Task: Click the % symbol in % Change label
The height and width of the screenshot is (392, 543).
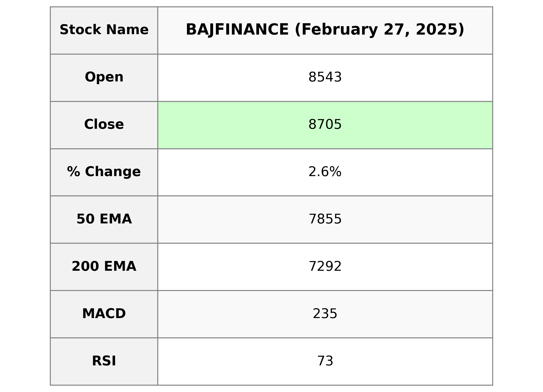Action: [x=74, y=172]
